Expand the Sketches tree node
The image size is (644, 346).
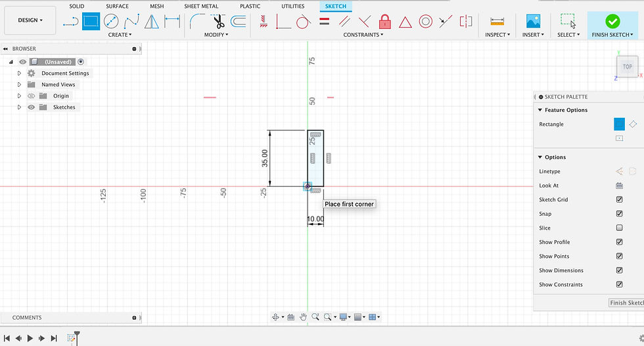pos(19,107)
